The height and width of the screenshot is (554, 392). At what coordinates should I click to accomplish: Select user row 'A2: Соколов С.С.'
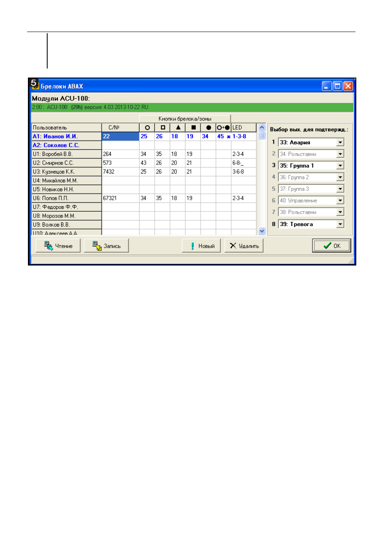(66, 145)
